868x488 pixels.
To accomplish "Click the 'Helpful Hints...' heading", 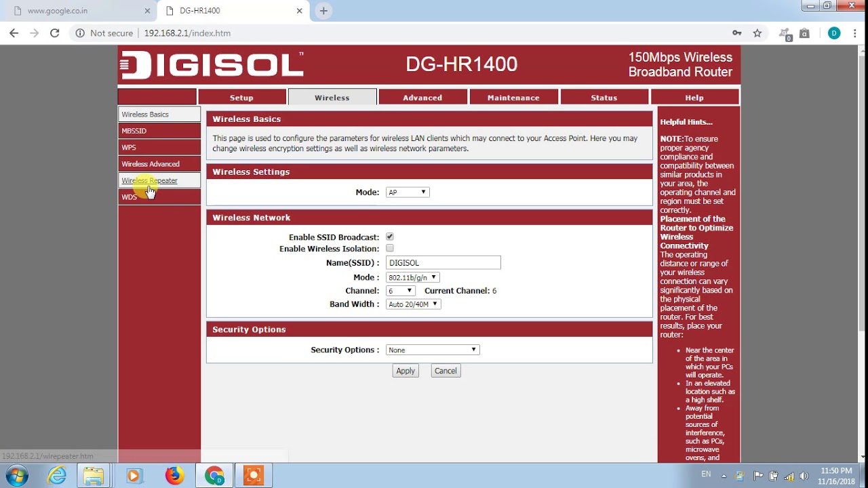I will point(686,122).
